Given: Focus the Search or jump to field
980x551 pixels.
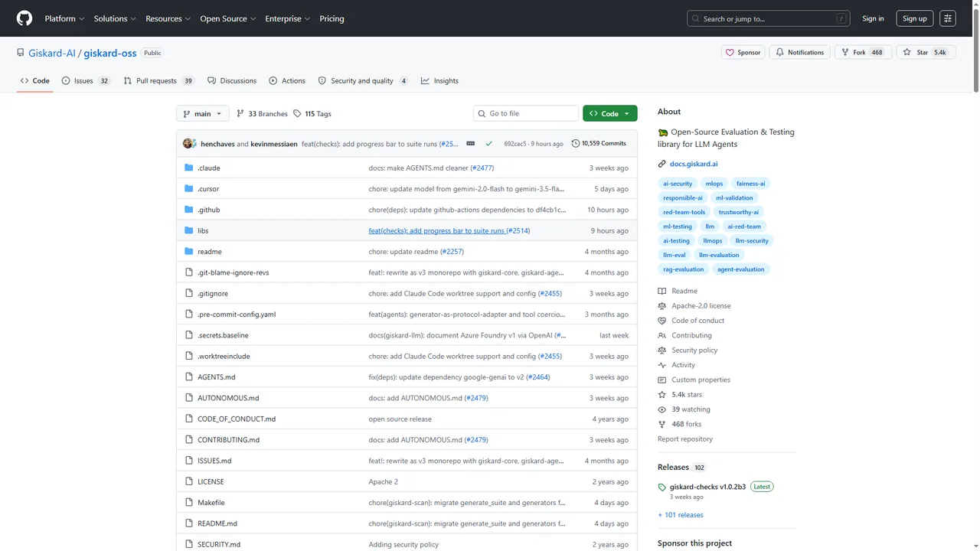Looking at the screenshot, I should tap(769, 18).
